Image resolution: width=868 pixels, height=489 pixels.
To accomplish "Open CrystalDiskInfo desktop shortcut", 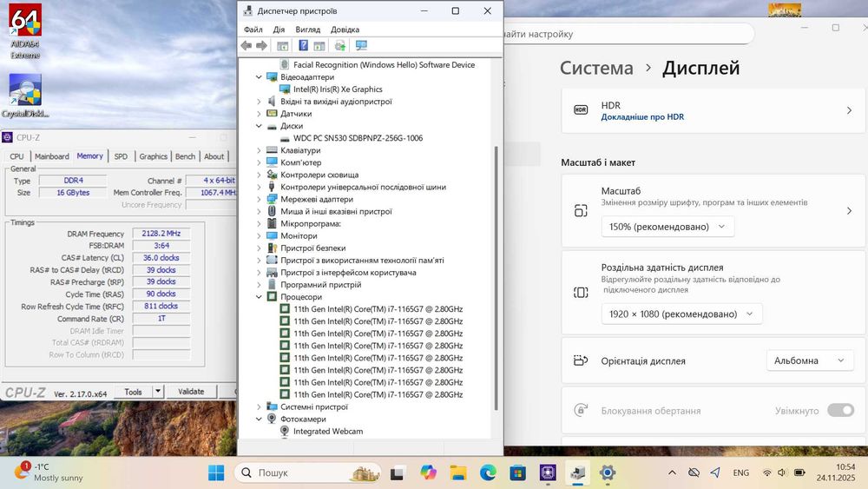I will [25, 96].
